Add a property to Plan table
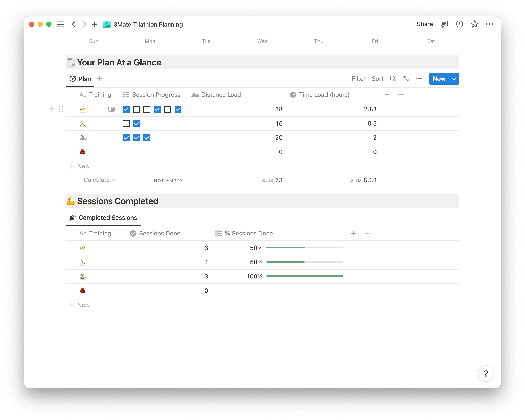Screen dimensions: 525x420 pyautogui.click(x=387, y=95)
